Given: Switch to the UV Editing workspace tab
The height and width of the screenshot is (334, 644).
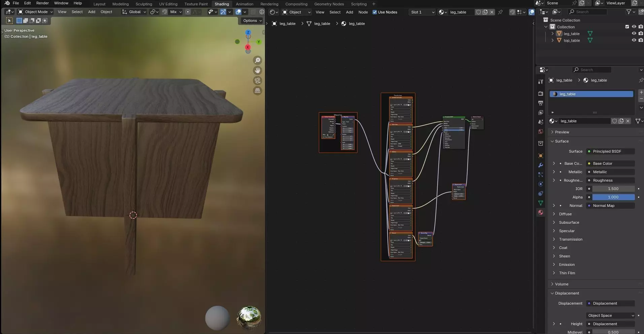Looking at the screenshot, I should [x=168, y=4].
